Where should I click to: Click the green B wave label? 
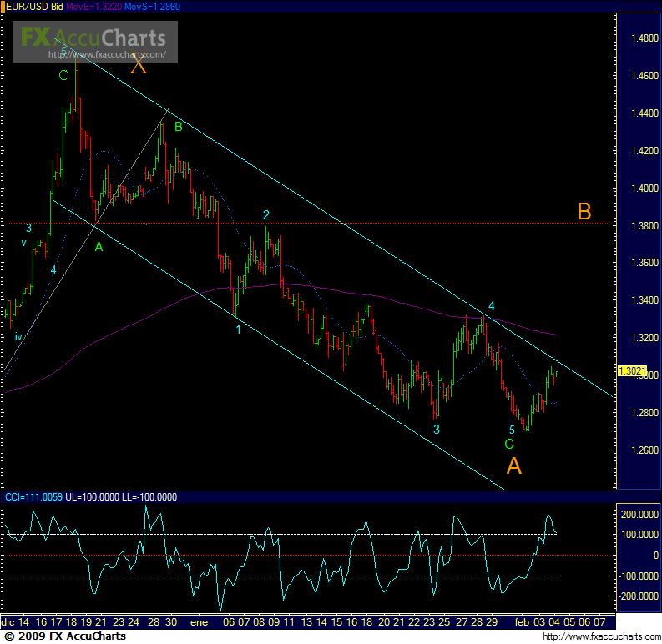178,127
